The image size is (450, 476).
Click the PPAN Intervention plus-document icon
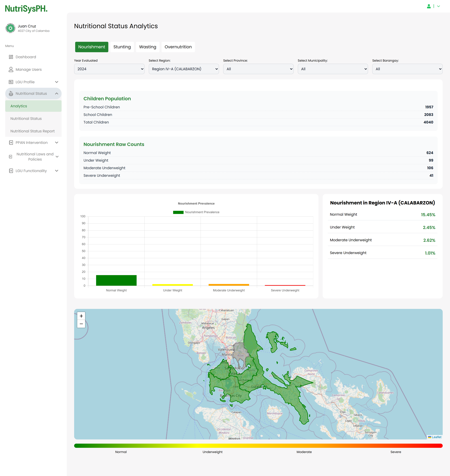tap(11, 143)
